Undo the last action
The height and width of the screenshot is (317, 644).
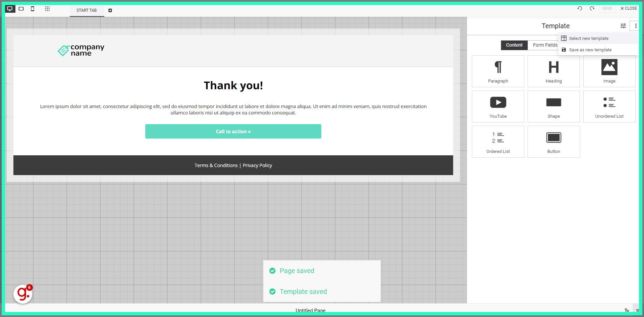(x=580, y=8)
